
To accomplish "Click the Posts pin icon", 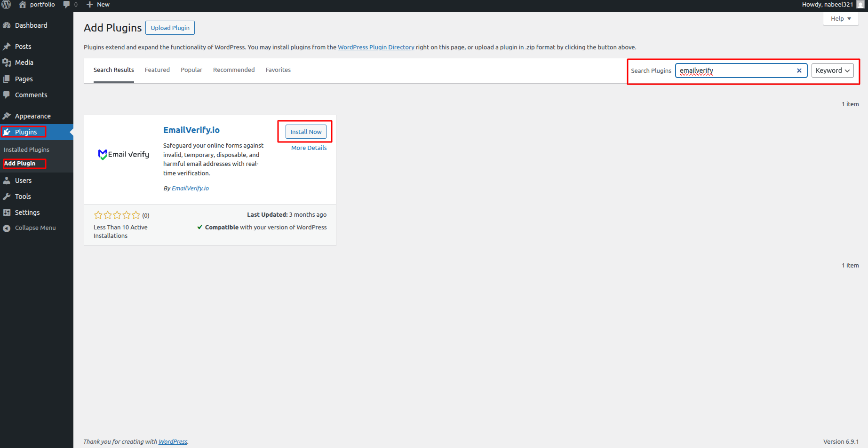I will point(7,47).
